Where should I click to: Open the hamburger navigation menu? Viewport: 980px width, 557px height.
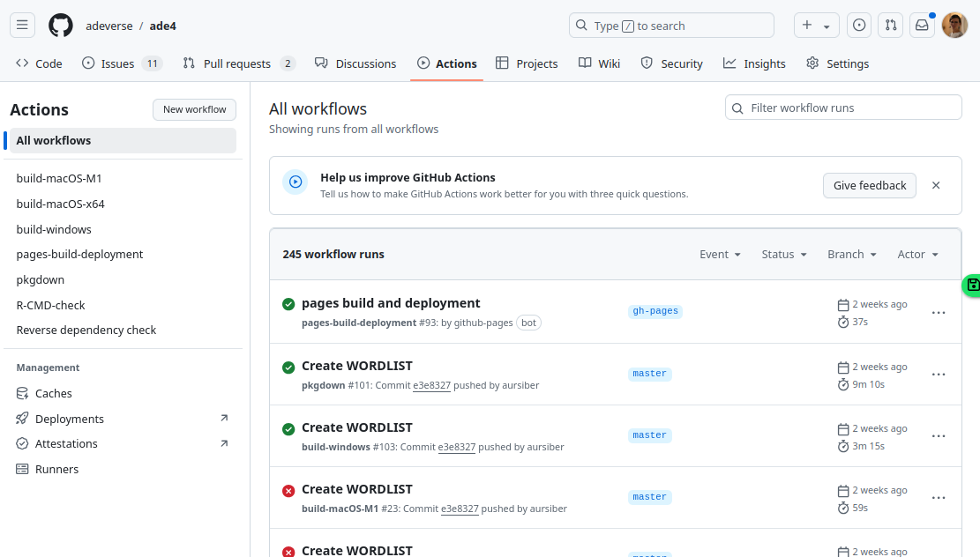click(23, 26)
